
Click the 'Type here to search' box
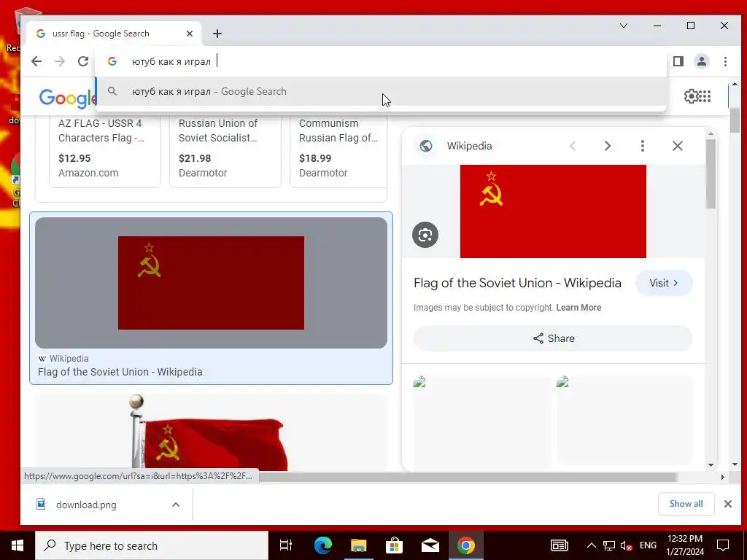pyautogui.click(x=152, y=545)
